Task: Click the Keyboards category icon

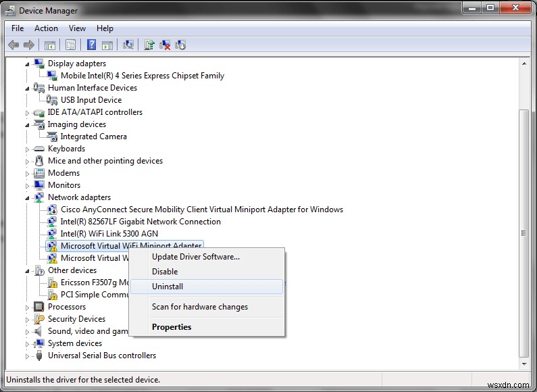Action: [x=39, y=149]
